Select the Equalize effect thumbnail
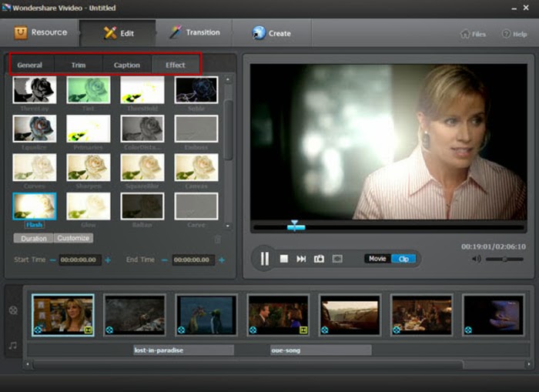 point(35,129)
